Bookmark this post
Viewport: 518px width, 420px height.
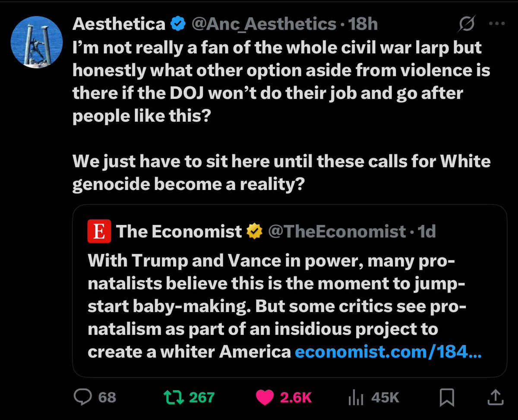[446, 398]
